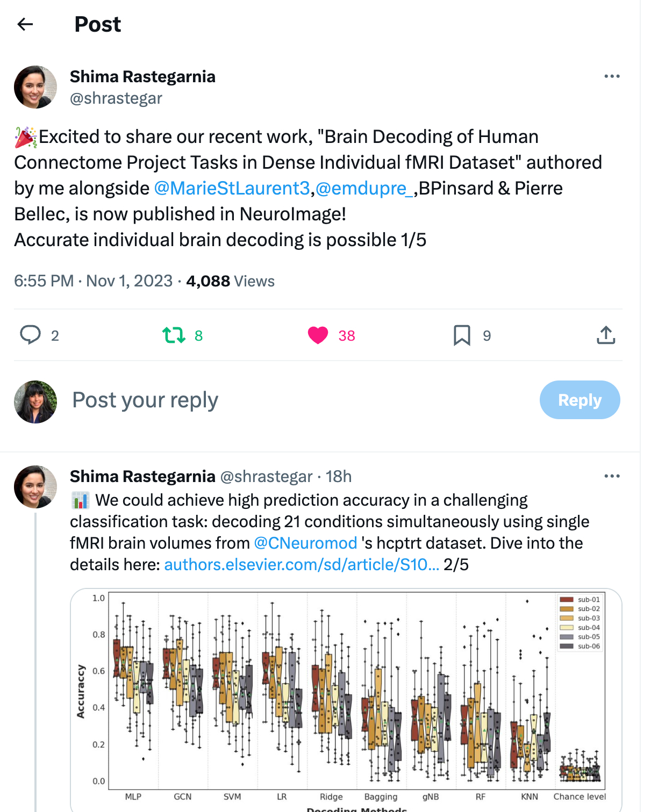Click the 4,088 Views count
This screenshot has width=658, height=812.
pyautogui.click(x=230, y=281)
